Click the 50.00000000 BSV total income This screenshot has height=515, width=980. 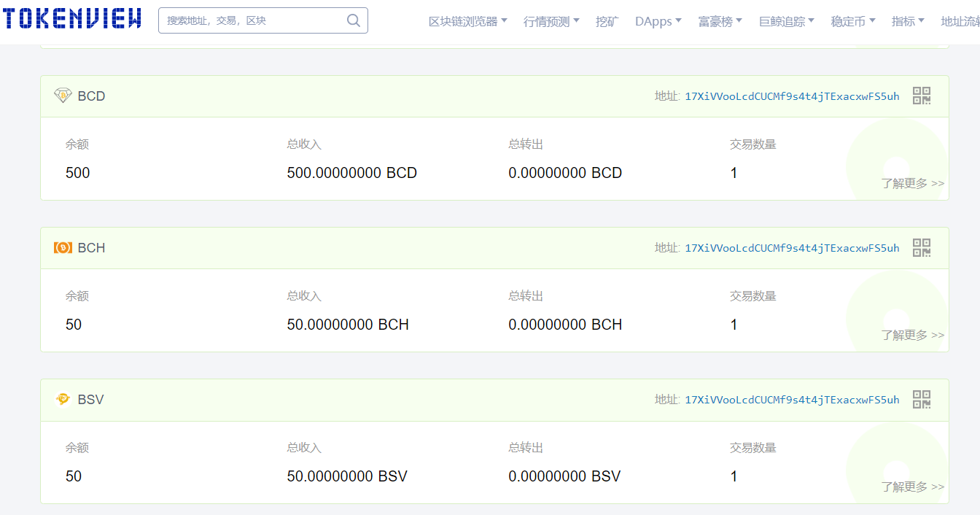tap(347, 476)
